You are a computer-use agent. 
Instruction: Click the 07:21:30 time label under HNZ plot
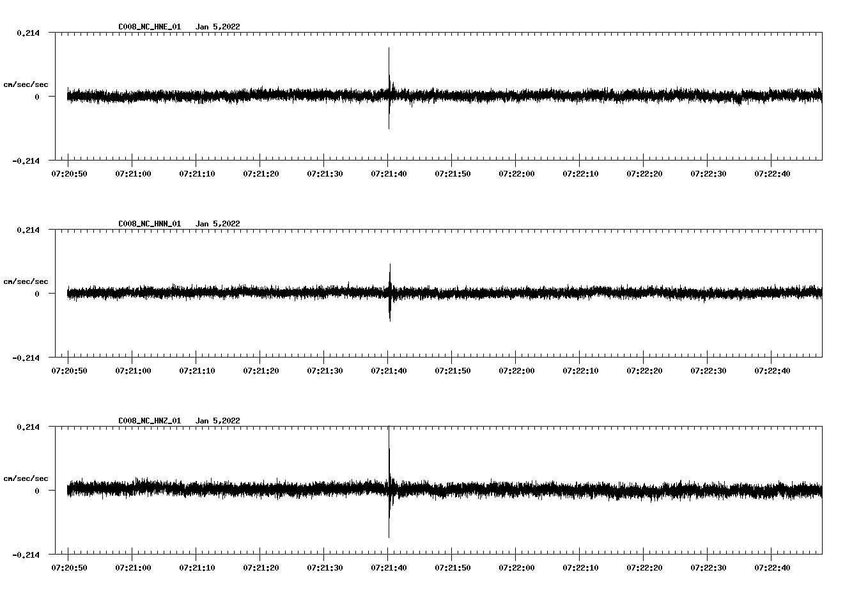325,568
